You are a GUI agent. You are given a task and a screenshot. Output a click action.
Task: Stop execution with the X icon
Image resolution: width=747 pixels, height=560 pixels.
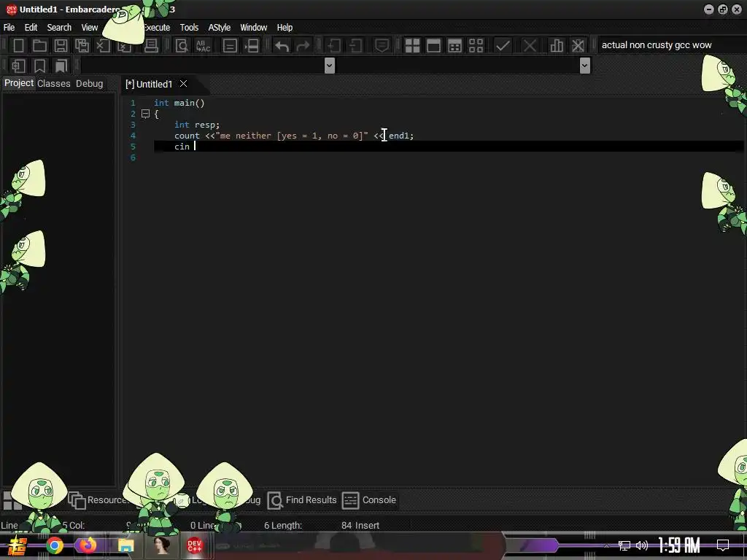click(530, 46)
